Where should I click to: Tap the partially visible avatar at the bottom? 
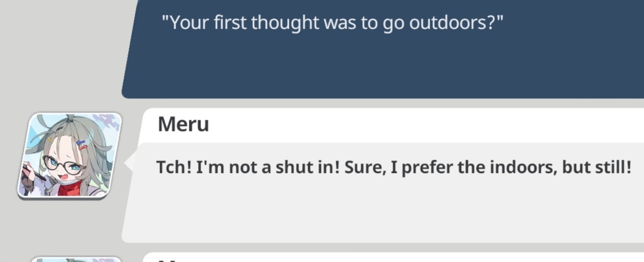point(76,259)
